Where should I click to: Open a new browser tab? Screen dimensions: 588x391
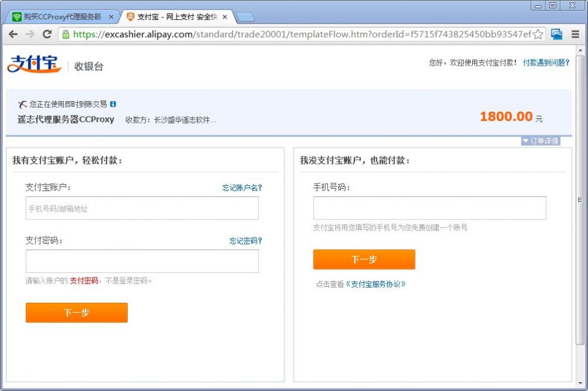click(245, 17)
